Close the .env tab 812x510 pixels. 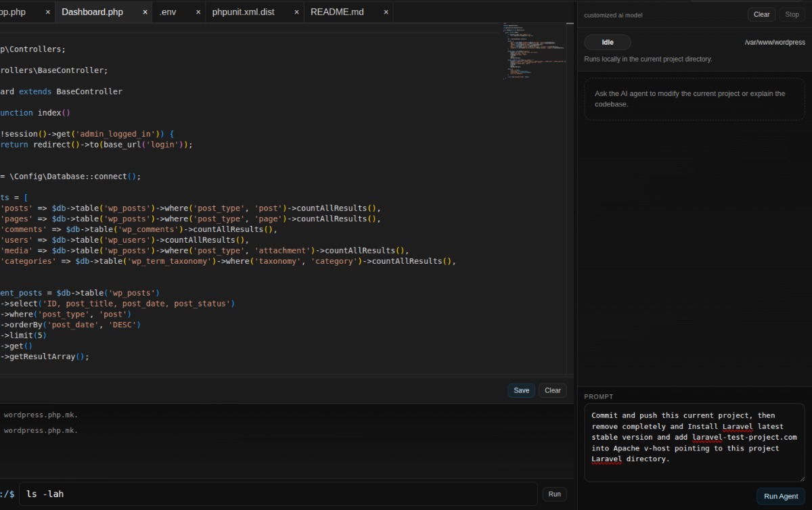pos(198,12)
